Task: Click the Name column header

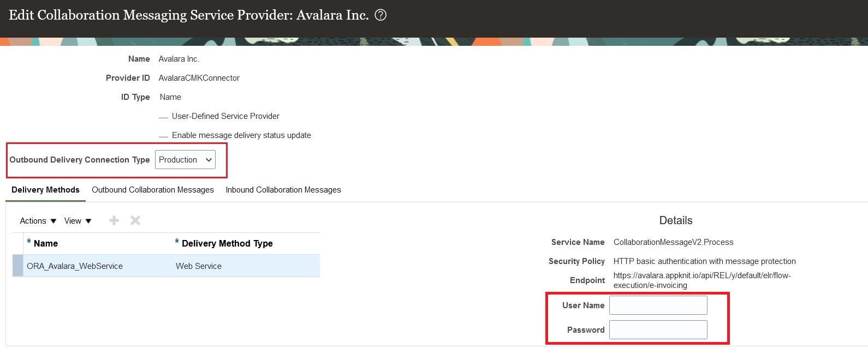Action: click(x=46, y=243)
